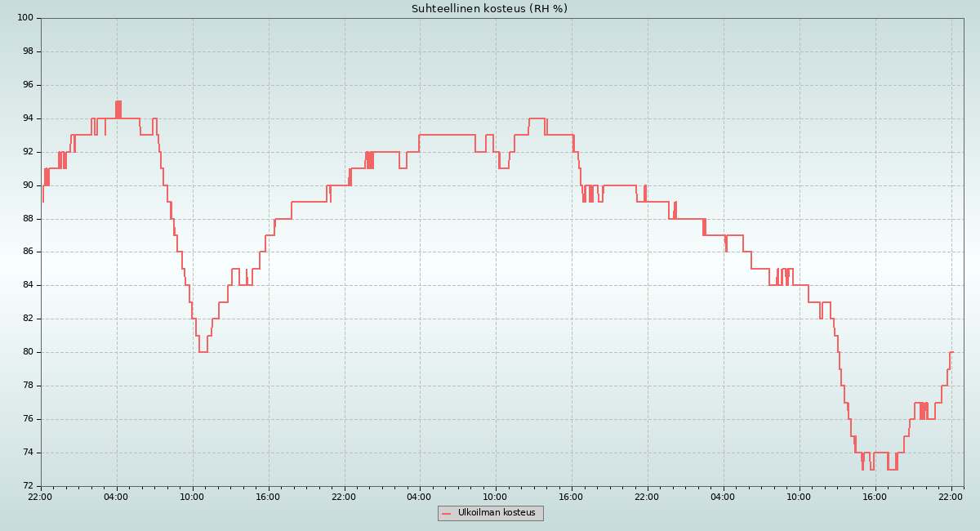
Task: Click the red line swatch in the legend
Action: coord(447,514)
